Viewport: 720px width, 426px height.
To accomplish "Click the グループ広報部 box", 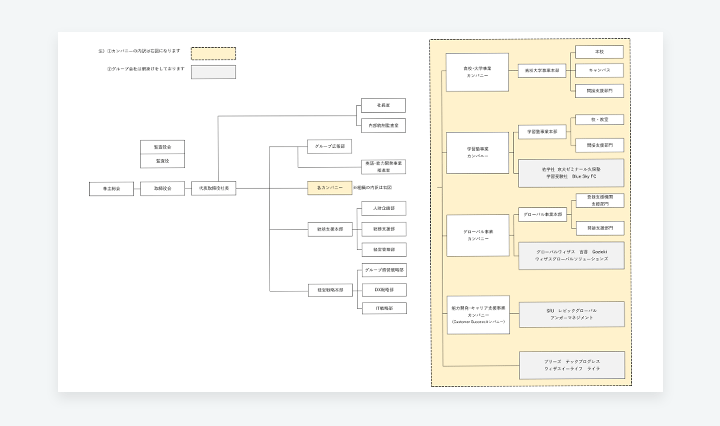I will pos(330,146).
